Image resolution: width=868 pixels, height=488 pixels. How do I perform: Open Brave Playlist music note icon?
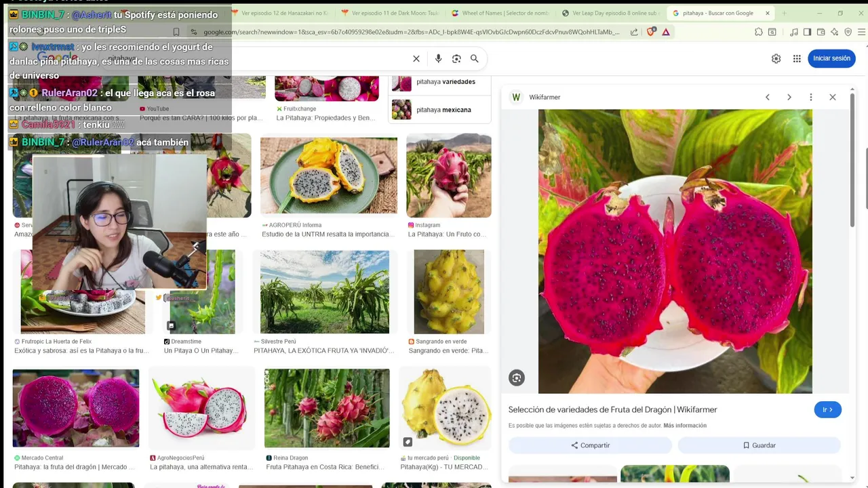[x=794, y=32]
